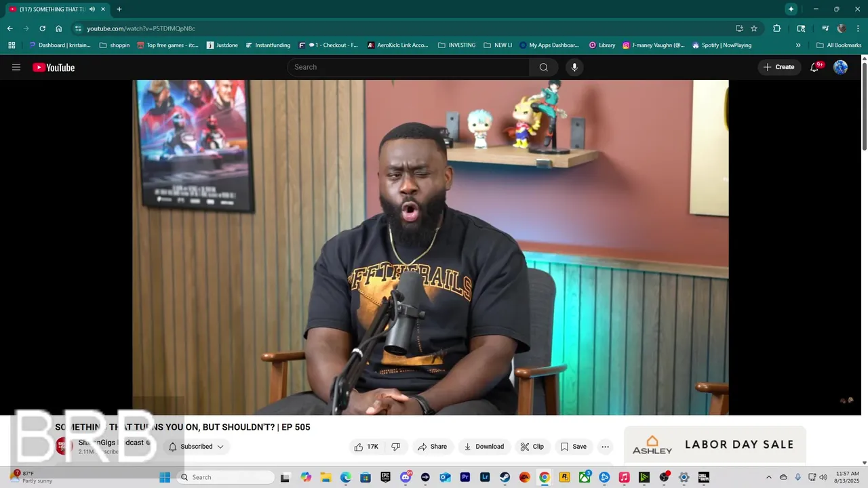The height and width of the screenshot is (488, 868).
Task: View site information icon in address bar
Action: (x=78, y=28)
